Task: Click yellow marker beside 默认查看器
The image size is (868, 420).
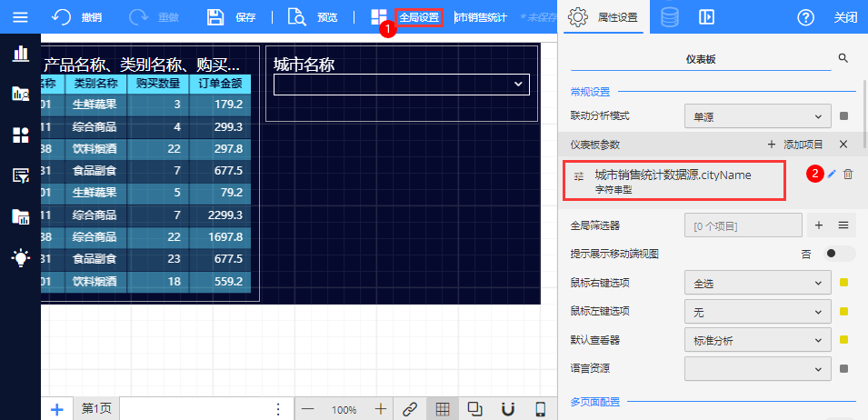Action: [x=844, y=340]
